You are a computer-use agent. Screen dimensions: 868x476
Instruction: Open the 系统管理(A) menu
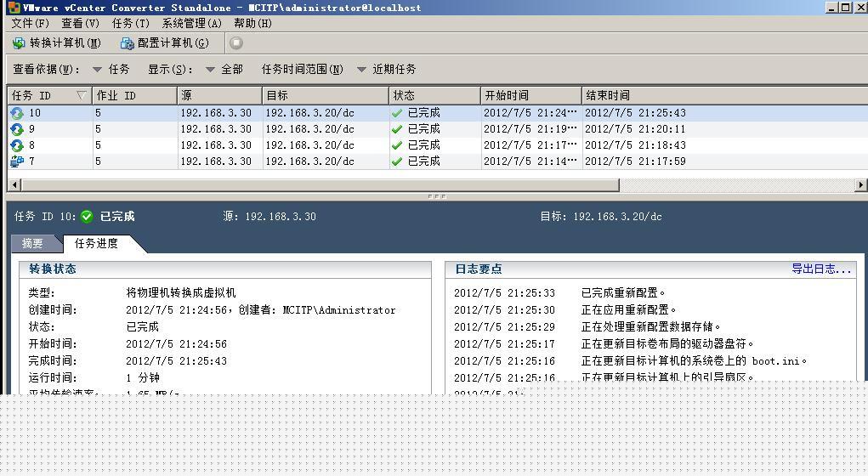tap(191, 23)
